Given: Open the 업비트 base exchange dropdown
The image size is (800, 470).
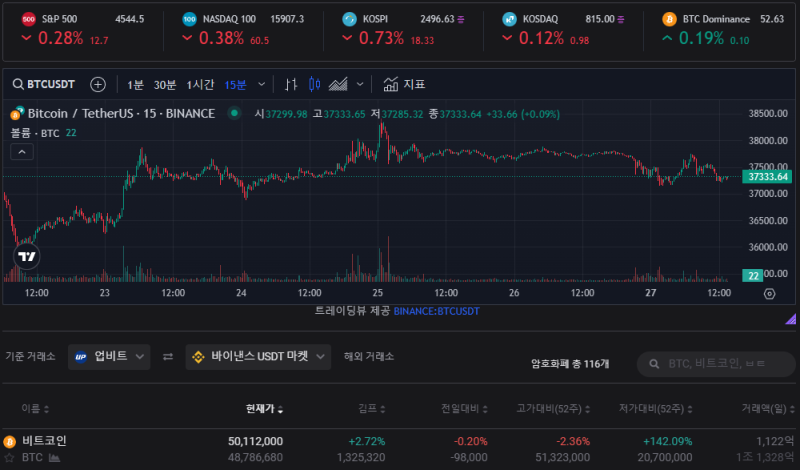Looking at the screenshot, I should [109, 357].
